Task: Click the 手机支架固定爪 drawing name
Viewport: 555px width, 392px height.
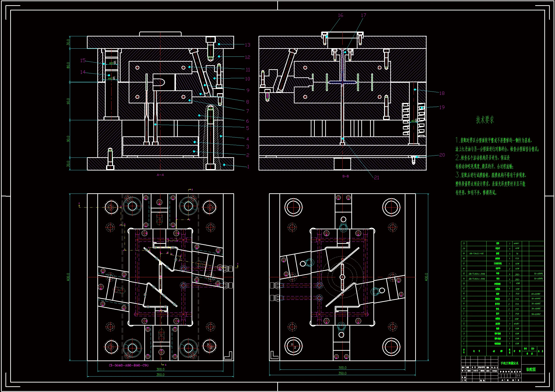Action: 509,363
